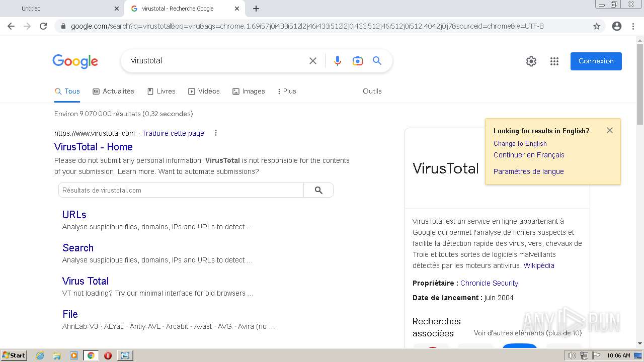Switch to Vidéos tab
644x362 pixels.
coord(204,91)
